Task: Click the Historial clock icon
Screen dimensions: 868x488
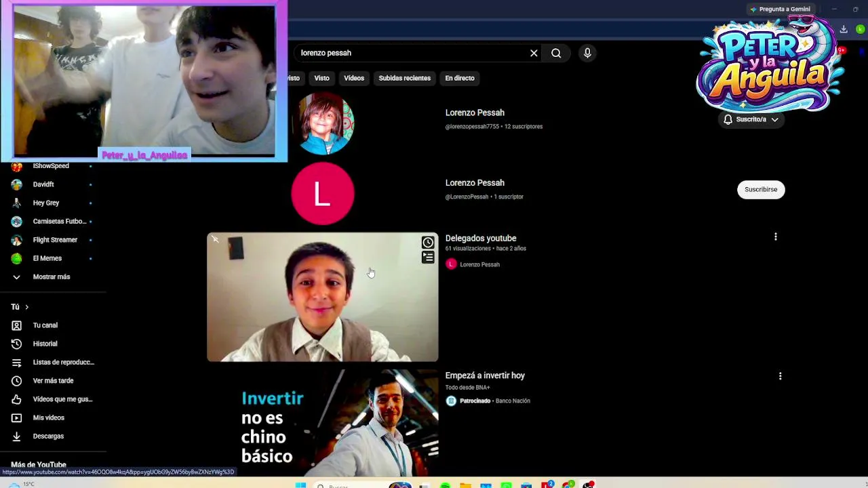Action: coord(17,344)
